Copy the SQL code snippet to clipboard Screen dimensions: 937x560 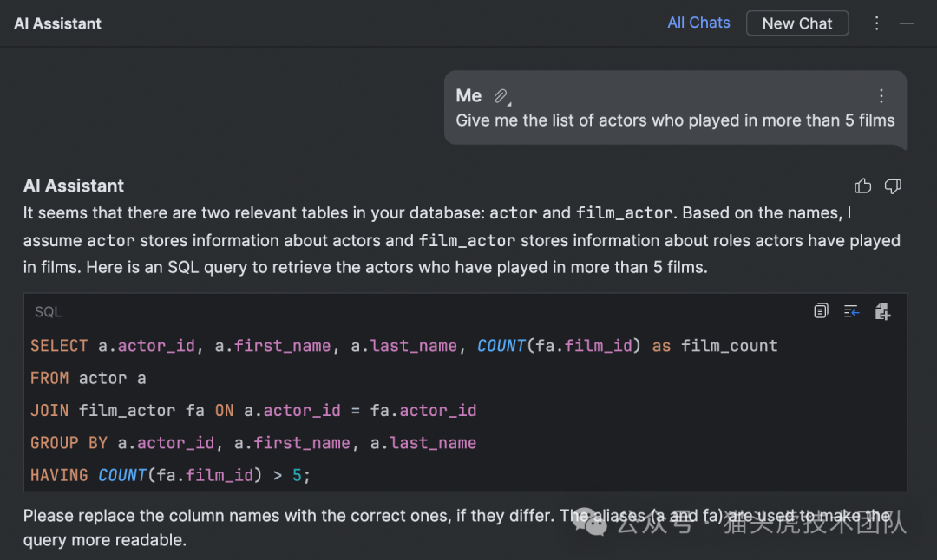(821, 311)
